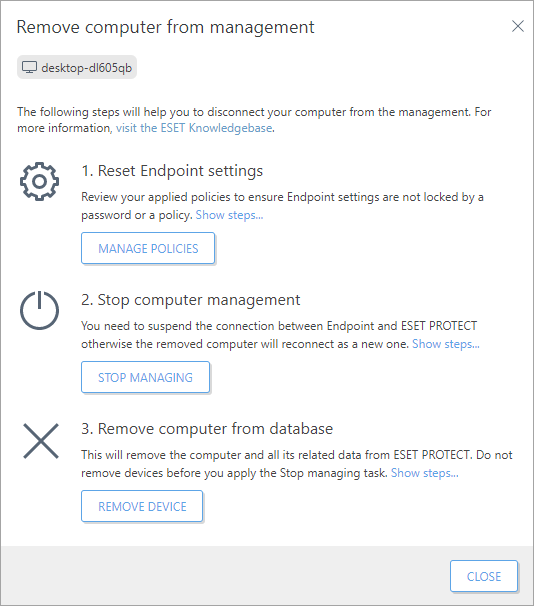Click the gear icon beside Reset Endpoint settings
Screen dimensions: 534x606
[39, 181]
